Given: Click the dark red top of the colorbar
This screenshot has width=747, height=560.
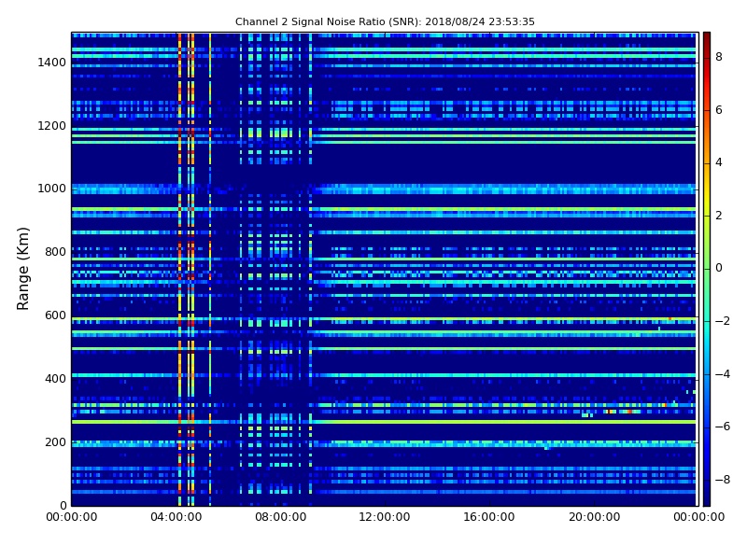Looking at the screenshot, I should [x=707, y=40].
